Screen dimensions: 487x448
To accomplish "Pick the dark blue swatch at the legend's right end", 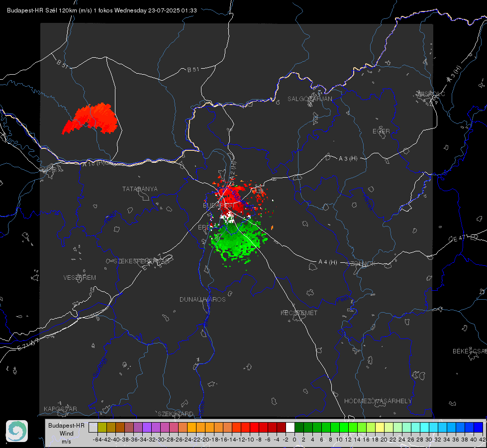I will [479, 427].
